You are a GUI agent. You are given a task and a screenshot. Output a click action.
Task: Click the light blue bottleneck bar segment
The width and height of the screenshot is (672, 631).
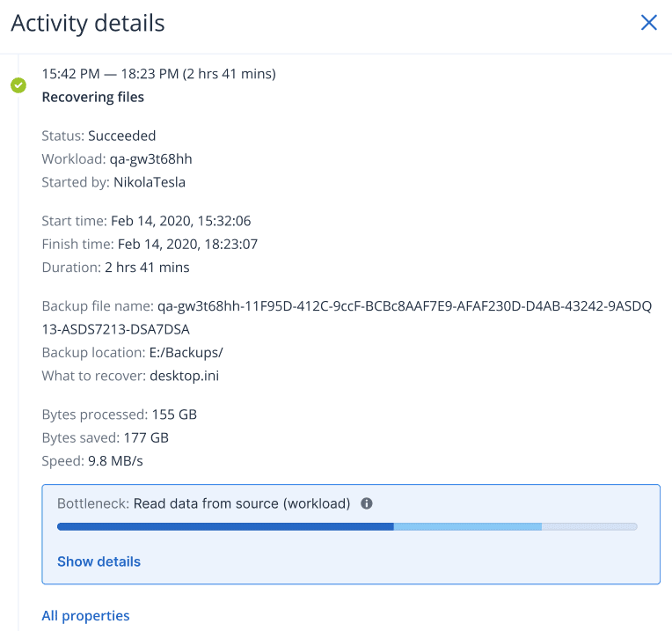468,526
